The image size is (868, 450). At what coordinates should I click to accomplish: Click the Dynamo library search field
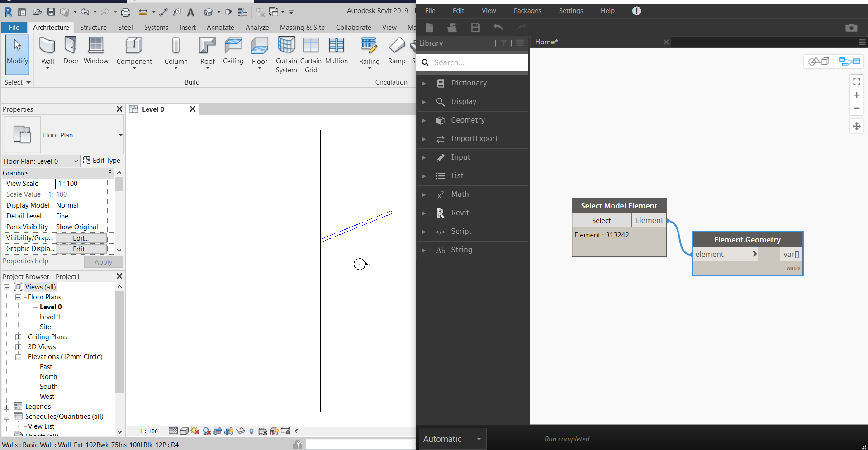click(472, 62)
